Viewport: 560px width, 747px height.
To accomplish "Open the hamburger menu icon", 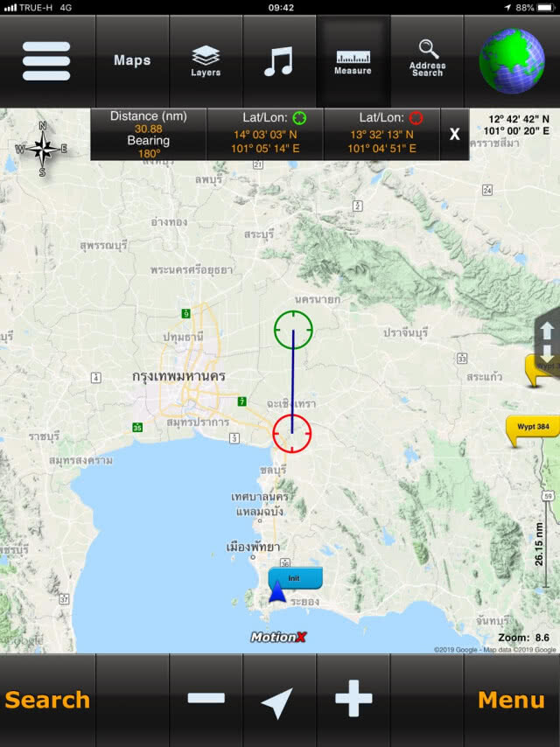I will (46, 61).
